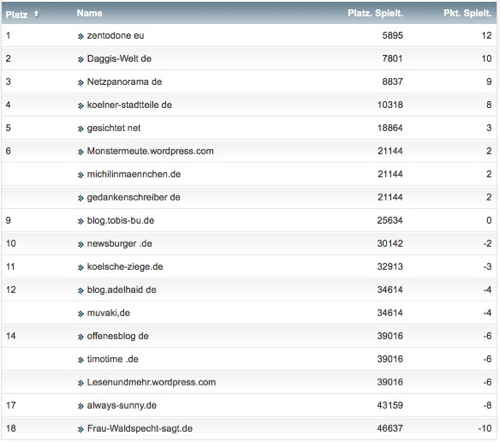
Task: Click the arrow icon before timotime .de
Action: 80,360
